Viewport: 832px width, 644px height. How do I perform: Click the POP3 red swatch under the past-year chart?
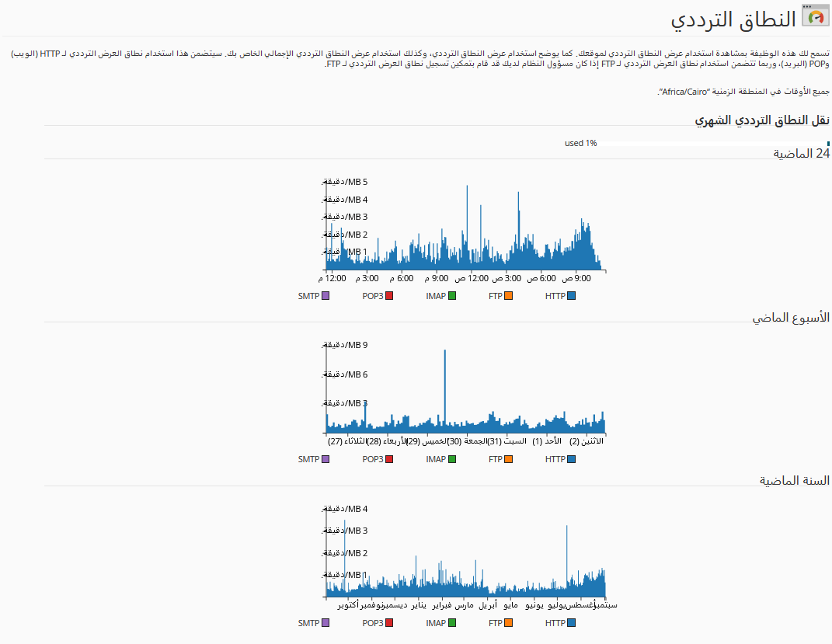tap(389, 623)
